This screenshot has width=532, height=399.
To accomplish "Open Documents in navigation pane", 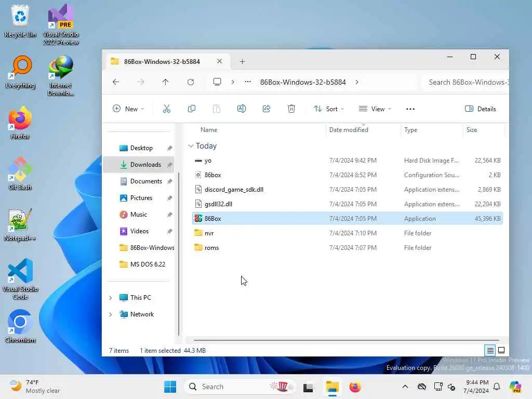I will tap(139, 181).
